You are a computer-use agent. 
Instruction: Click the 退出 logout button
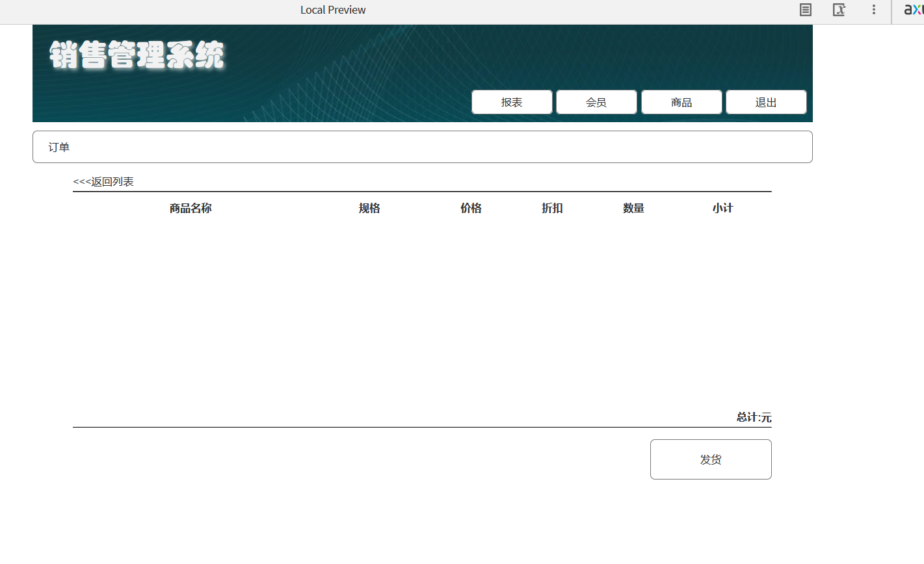tap(766, 102)
